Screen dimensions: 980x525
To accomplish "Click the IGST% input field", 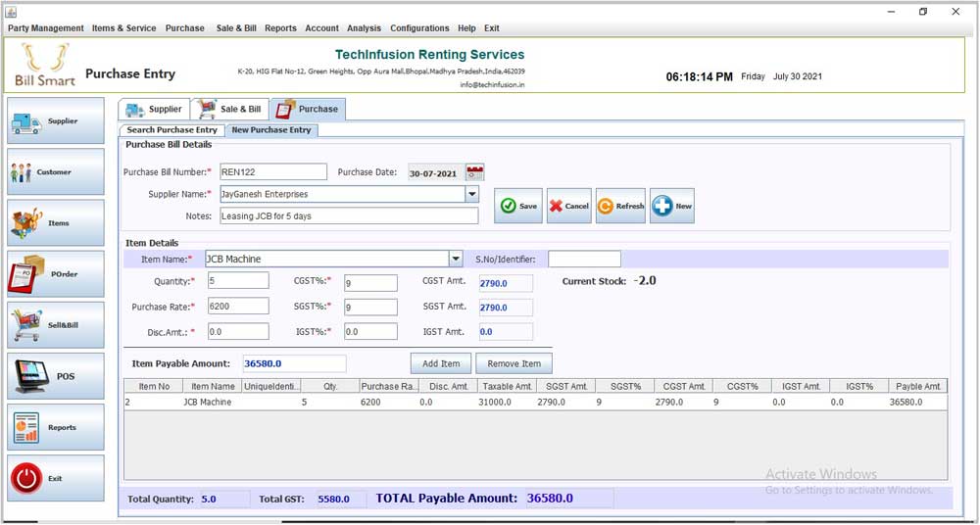I will click(370, 332).
